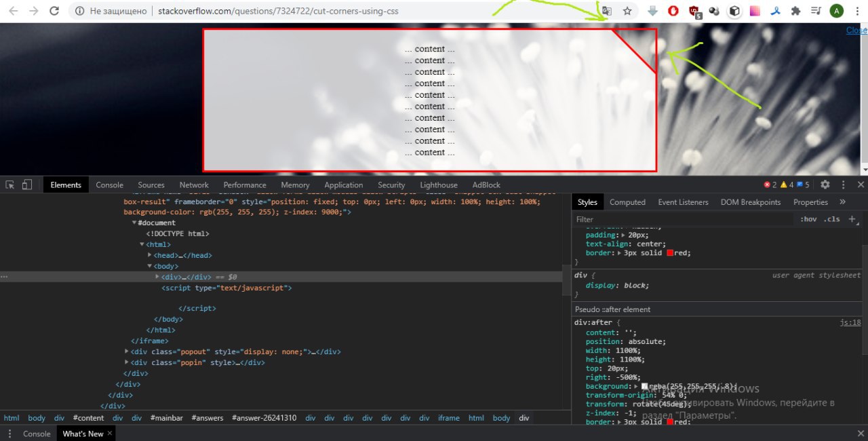868x441 pixels.
Task: Open the 3D cube extension icon
Action: pyautogui.click(x=734, y=11)
